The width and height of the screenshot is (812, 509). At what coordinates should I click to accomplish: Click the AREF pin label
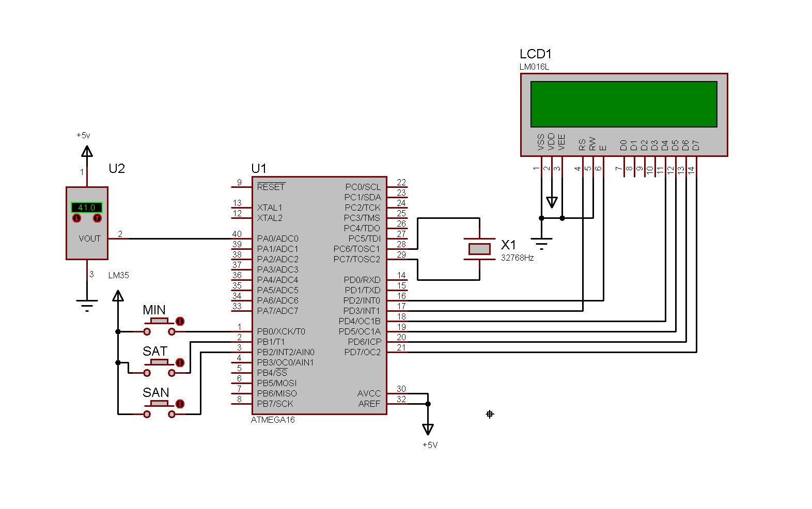click(x=369, y=404)
